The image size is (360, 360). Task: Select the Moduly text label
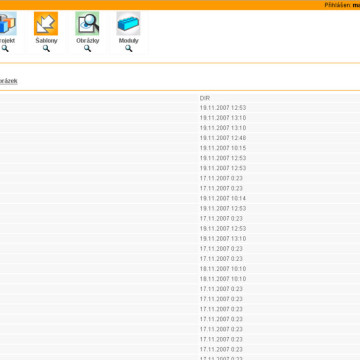coord(129,41)
